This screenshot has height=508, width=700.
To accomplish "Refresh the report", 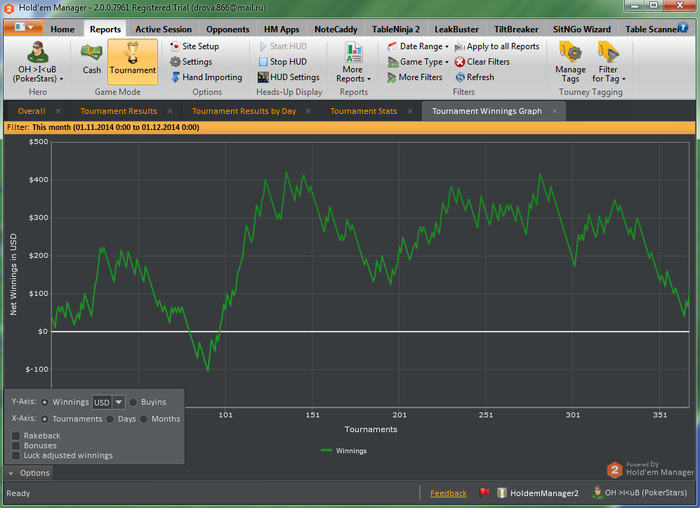I will 475,77.
